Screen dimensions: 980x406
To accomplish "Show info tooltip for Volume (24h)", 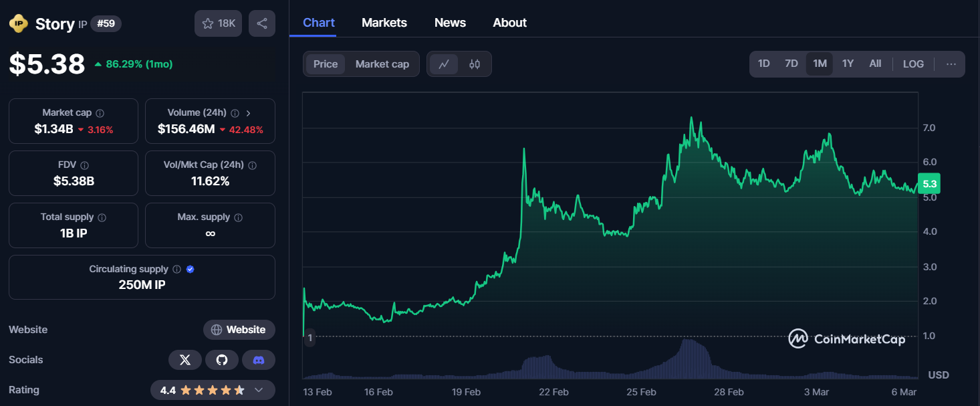I will (x=235, y=113).
